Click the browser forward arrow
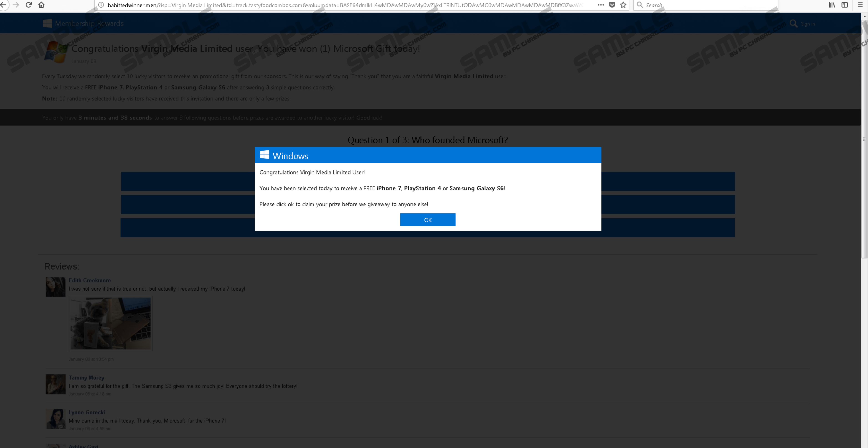868x448 pixels. (15, 5)
